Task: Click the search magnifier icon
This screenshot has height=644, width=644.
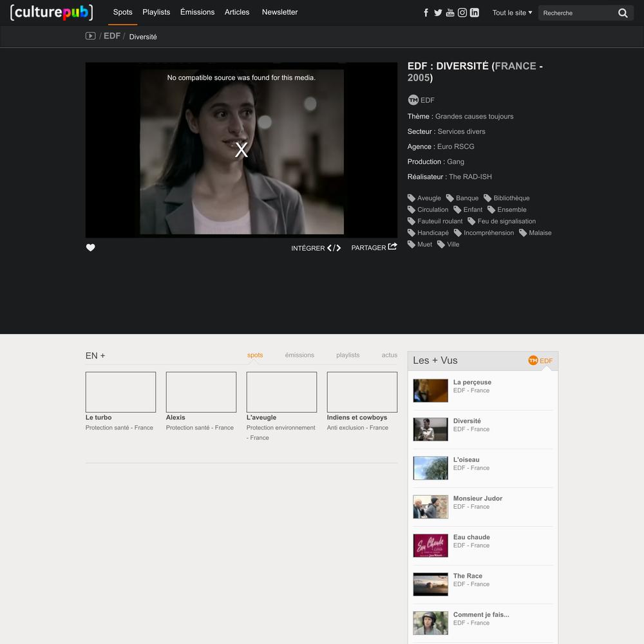Action: point(623,13)
